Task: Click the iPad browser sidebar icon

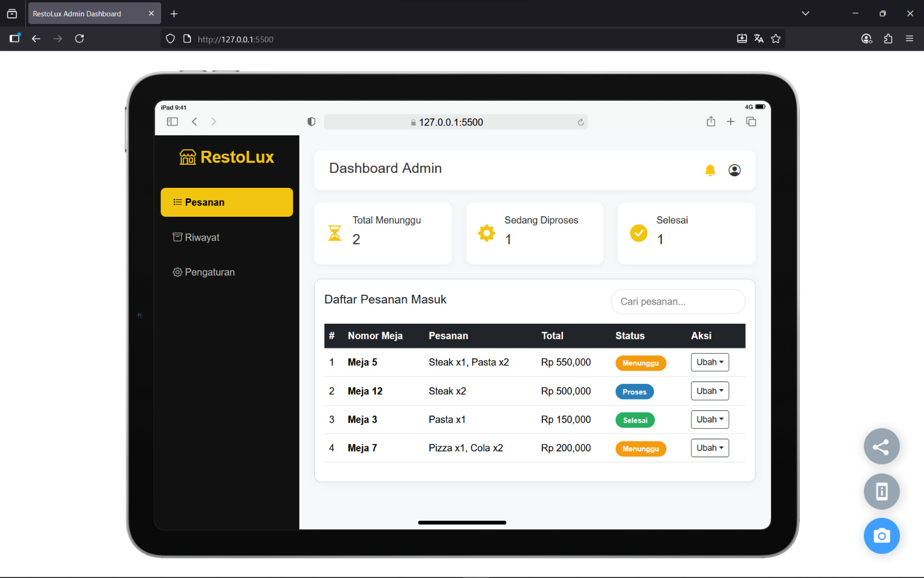Action: pos(172,121)
